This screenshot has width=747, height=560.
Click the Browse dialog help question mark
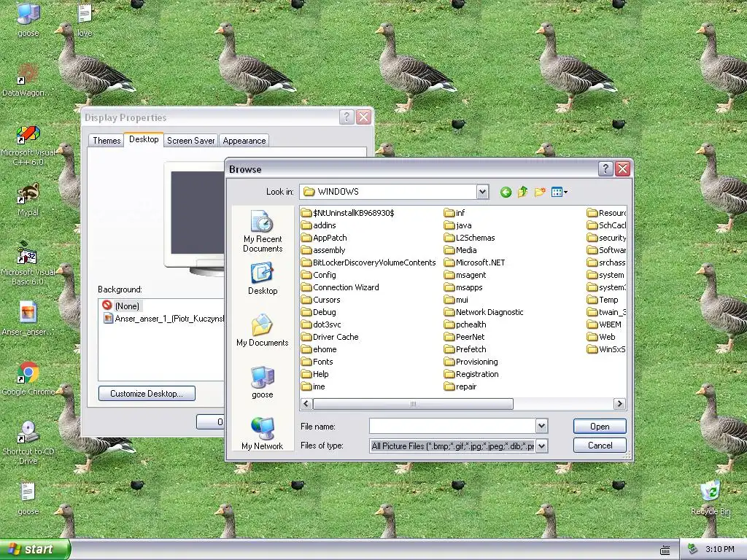[605, 168]
